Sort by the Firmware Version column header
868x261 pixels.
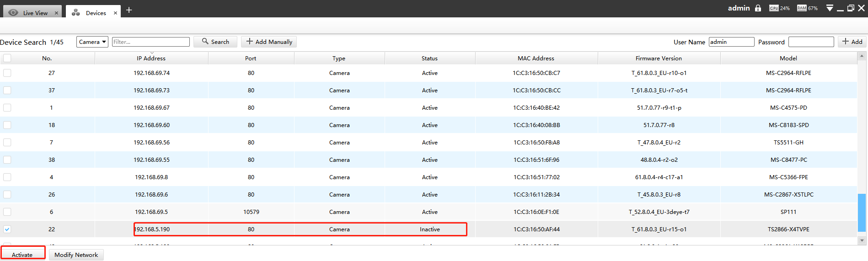[x=659, y=58]
